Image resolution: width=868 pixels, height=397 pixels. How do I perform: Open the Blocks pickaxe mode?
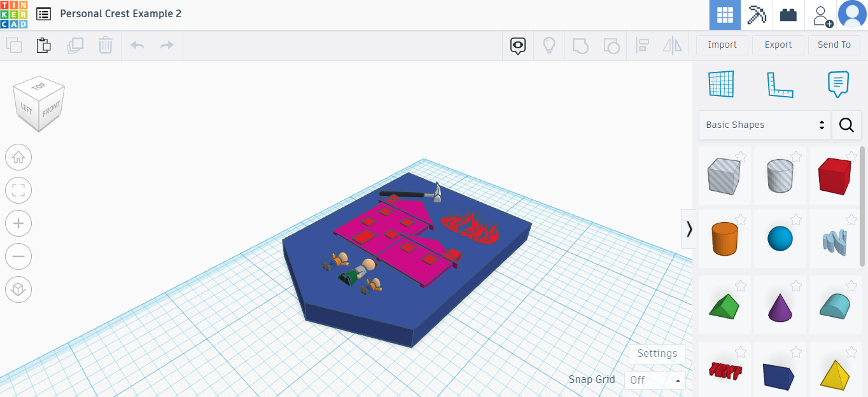[757, 15]
